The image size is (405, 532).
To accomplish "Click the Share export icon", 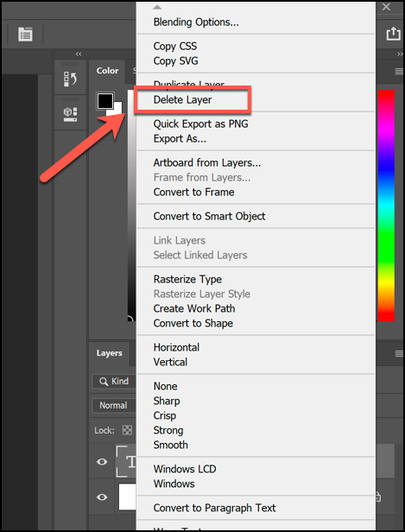I will 393,34.
